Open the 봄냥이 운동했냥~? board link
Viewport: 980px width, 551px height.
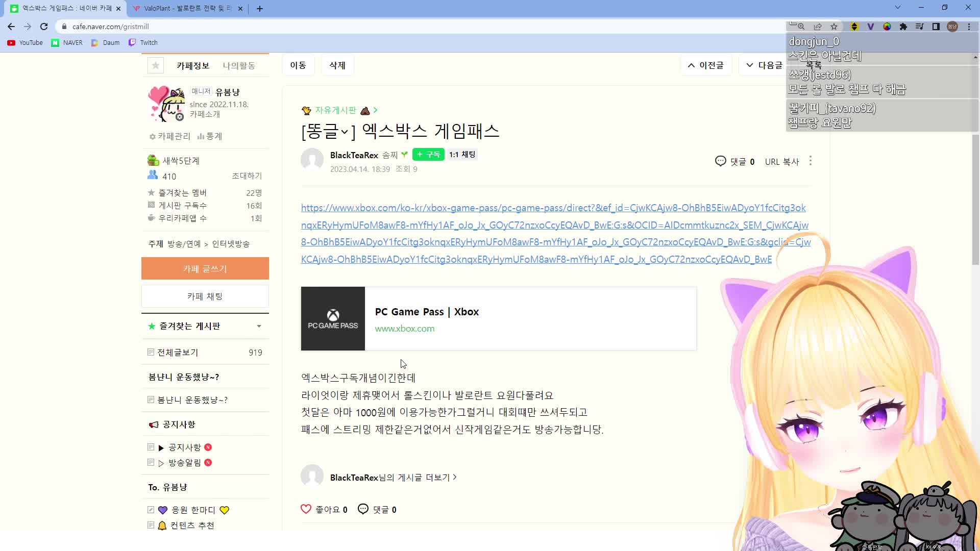[x=192, y=400]
